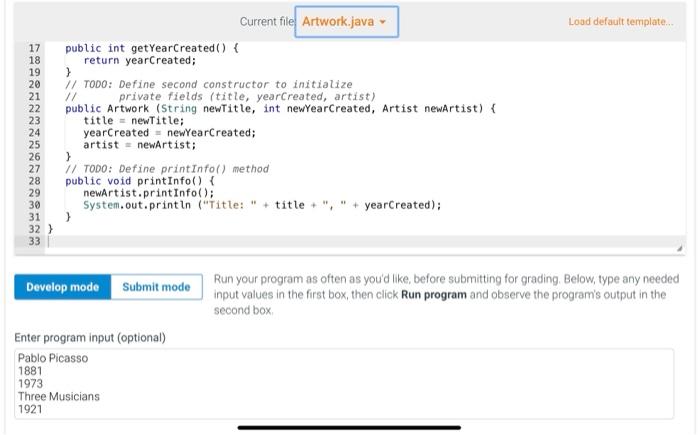
Task: Place cursor on empty line 33
Action: click(x=365, y=241)
